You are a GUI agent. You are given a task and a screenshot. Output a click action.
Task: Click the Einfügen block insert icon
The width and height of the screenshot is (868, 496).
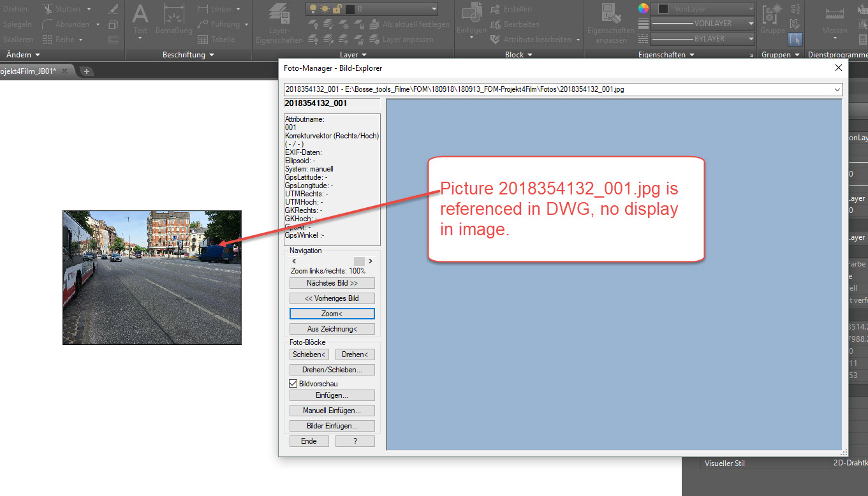click(x=471, y=22)
